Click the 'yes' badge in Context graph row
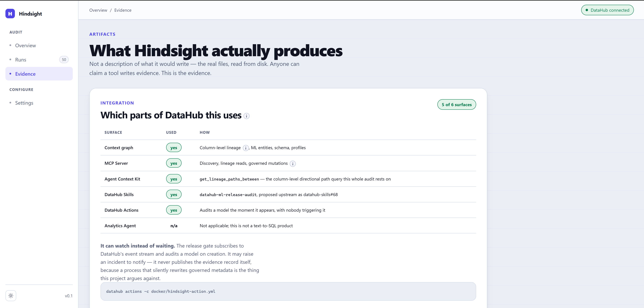 click(x=174, y=148)
